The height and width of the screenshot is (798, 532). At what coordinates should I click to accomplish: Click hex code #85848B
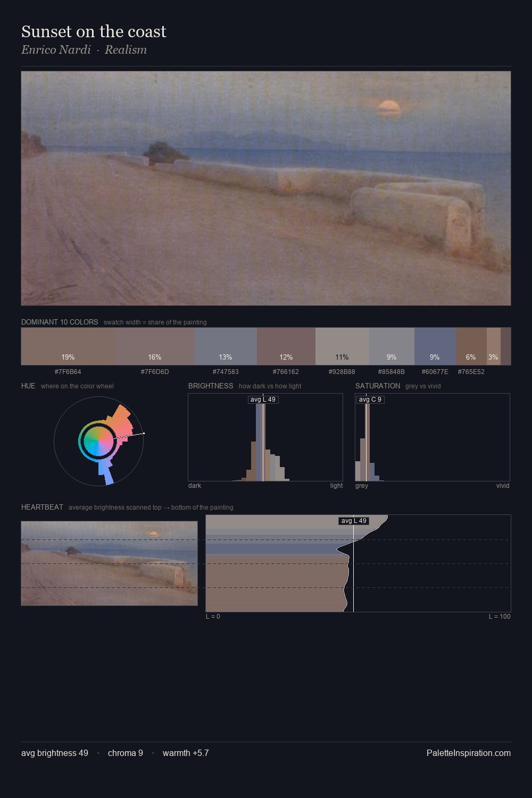point(391,372)
